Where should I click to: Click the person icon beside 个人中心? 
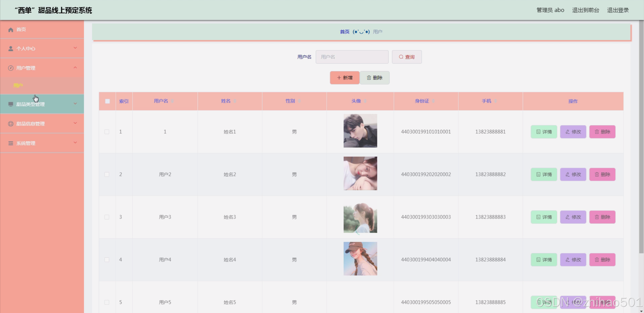[x=11, y=49]
